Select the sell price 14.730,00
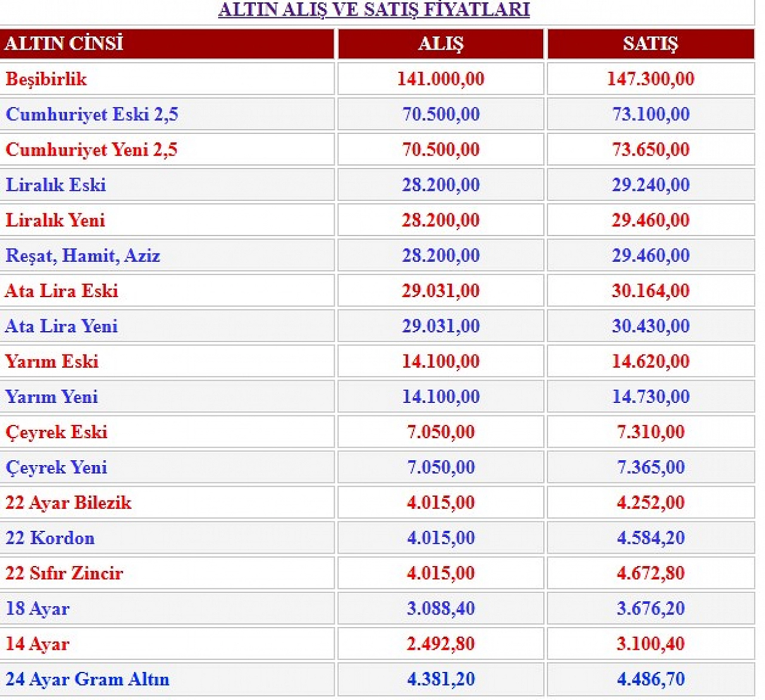Viewport: 765px width, 700px height. click(651, 396)
